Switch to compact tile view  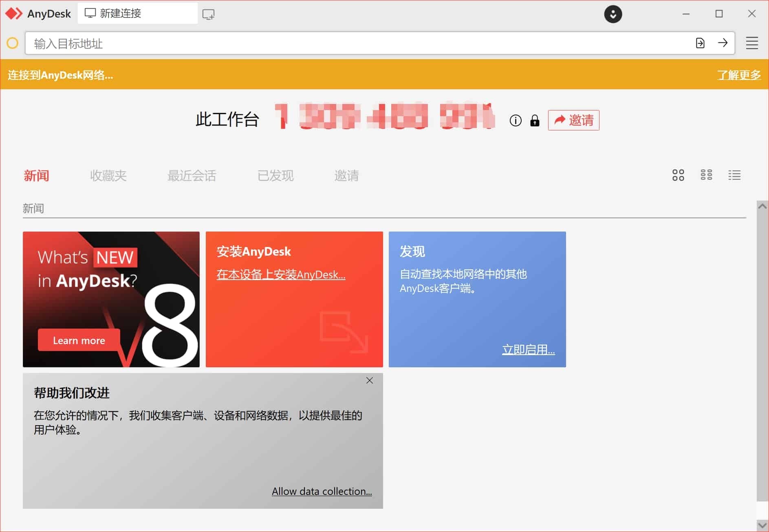pos(706,175)
